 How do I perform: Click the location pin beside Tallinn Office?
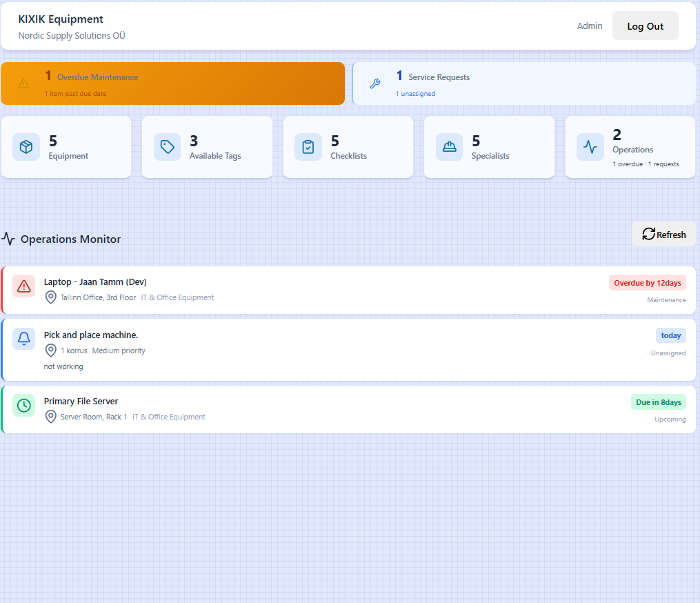[50, 297]
